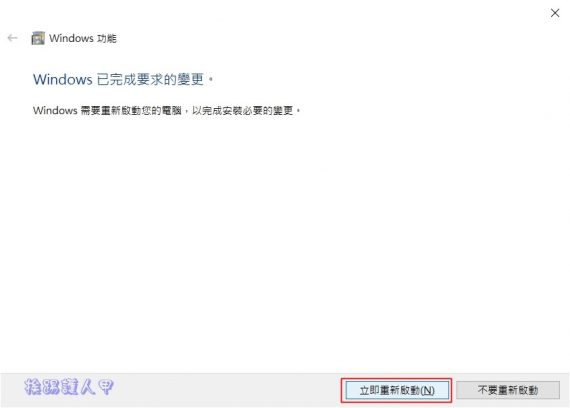Click the blank white dialog body area
The height and width of the screenshot is (408, 570).
285,236
